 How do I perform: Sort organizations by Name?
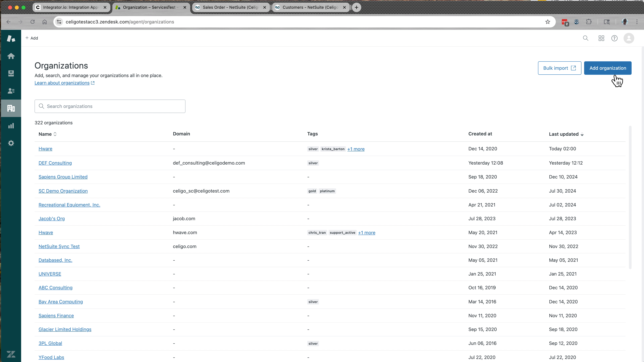[47, 134]
